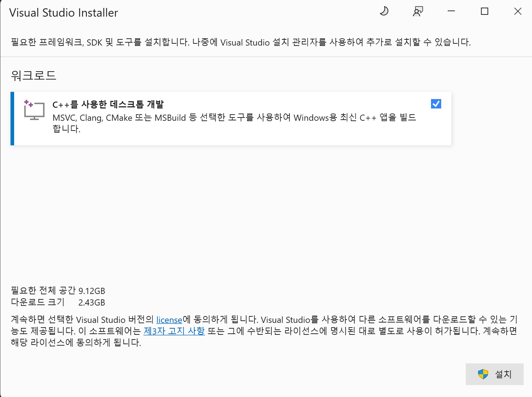Close the Visual Studio Installer window
532x397 pixels.
pyautogui.click(x=518, y=11)
